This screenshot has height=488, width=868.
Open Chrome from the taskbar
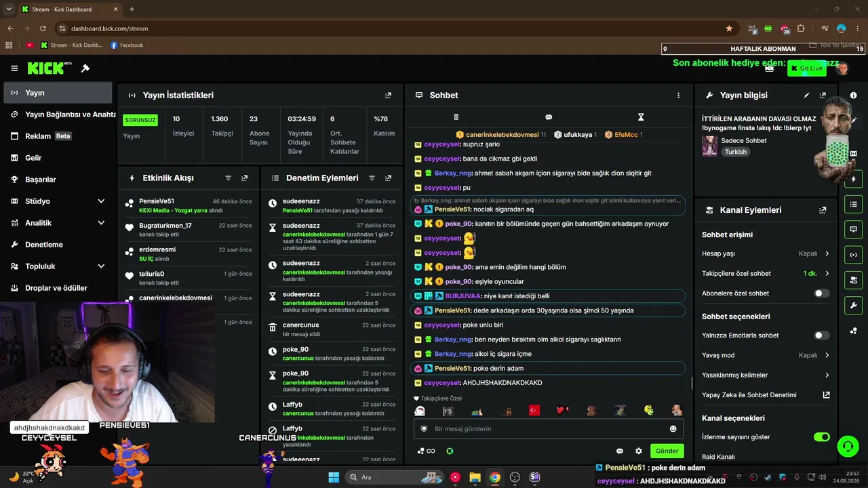495,477
